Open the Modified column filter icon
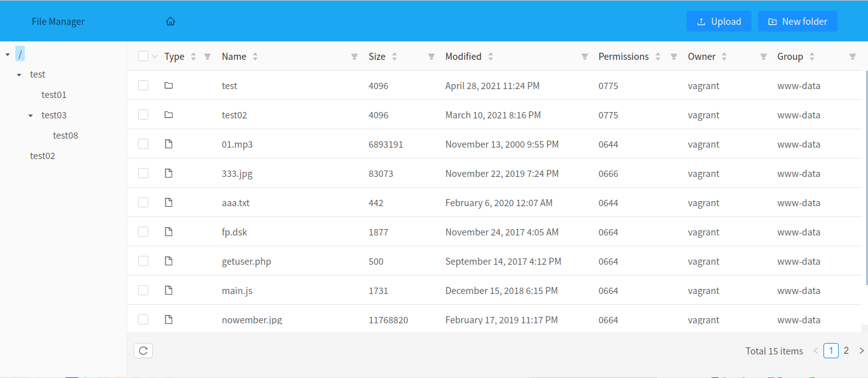The height and width of the screenshot is (378, 868). tap(584, 57)
